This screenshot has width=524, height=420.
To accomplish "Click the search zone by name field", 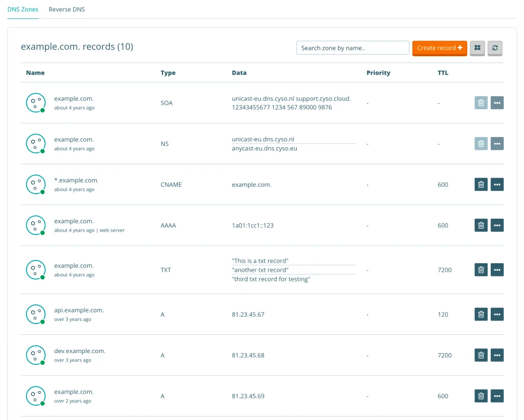I will tap(352, 47).
